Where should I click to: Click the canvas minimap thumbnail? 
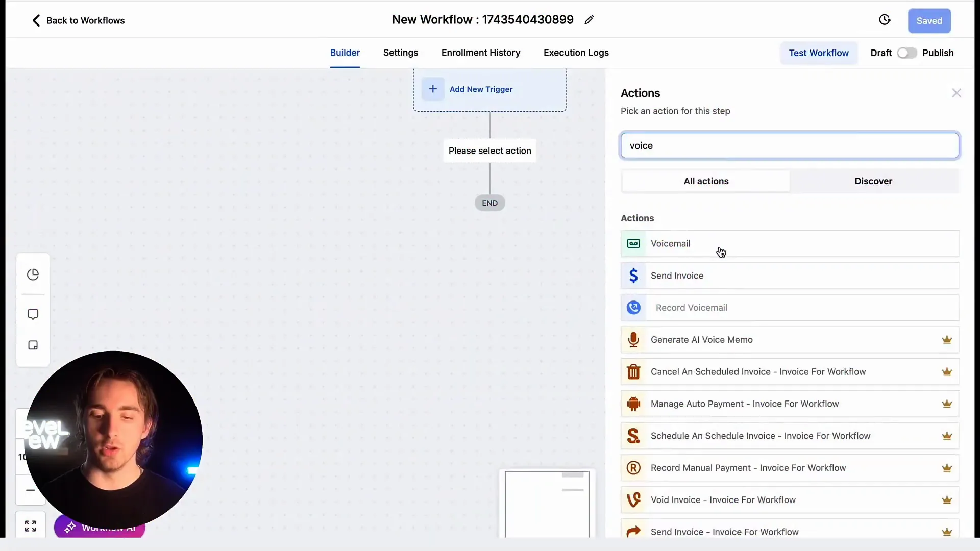click(x=547, y=504)
